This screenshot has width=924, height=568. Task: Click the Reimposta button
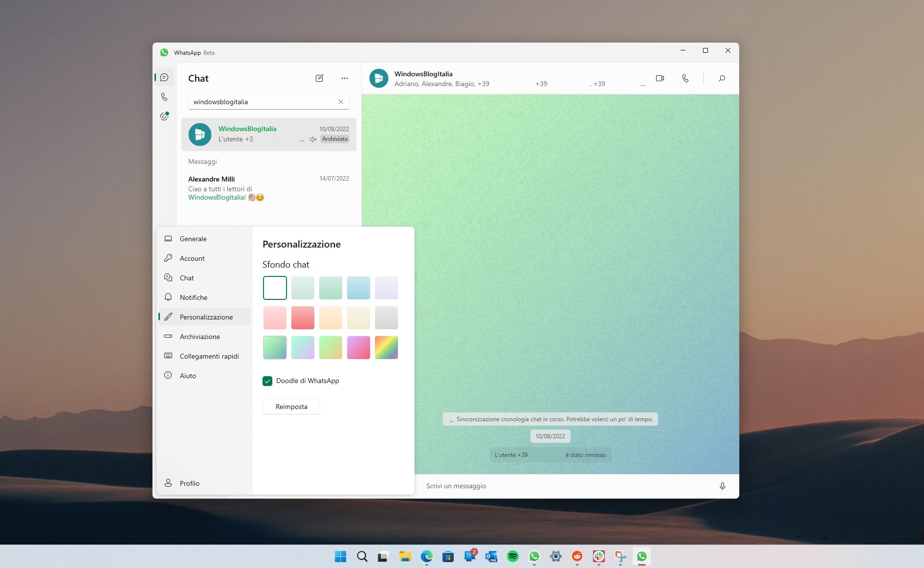(291, 407)
